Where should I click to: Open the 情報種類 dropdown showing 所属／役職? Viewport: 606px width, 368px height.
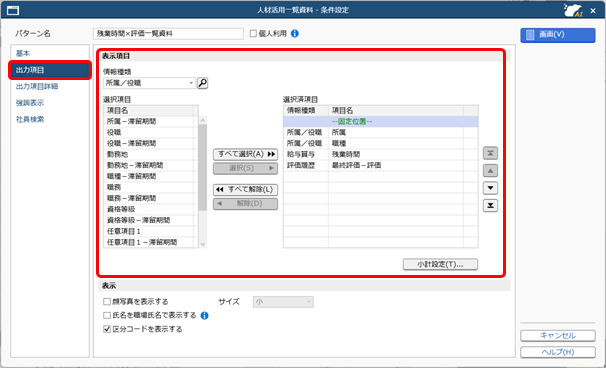click(149, 83)
